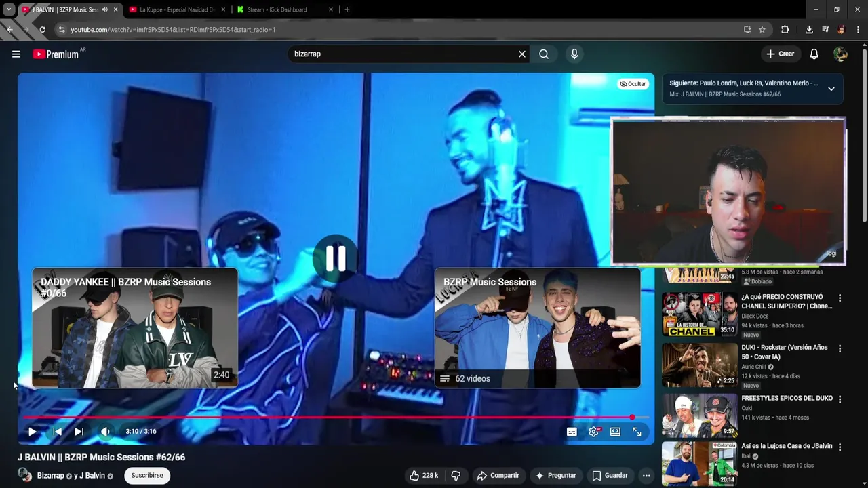The image size is (868, 488).
Task: View site information icon in address bar
Action: [62, 30]
